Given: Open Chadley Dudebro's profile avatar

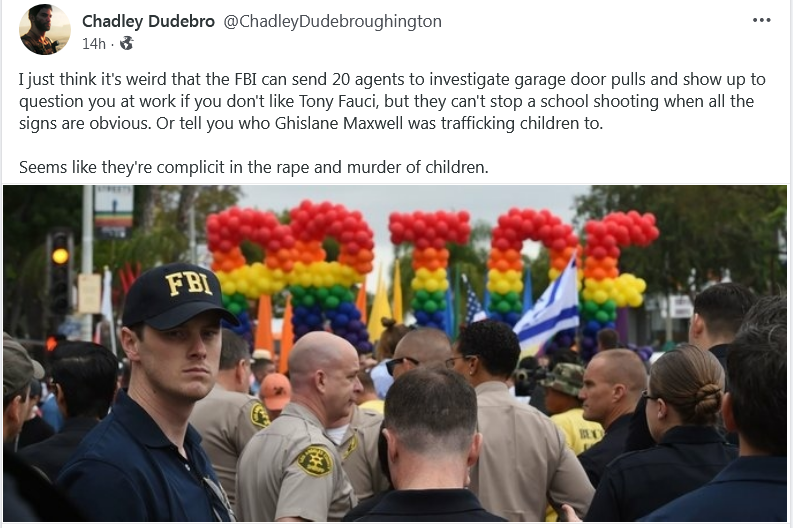Looking at the screenshot, I should click(x=45, y=29).
